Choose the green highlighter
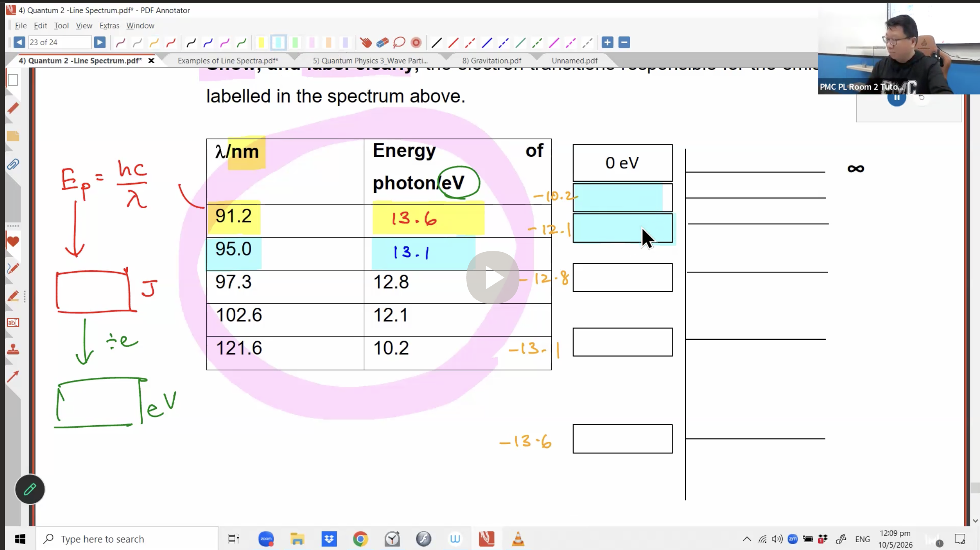 [x=295, y=42]
